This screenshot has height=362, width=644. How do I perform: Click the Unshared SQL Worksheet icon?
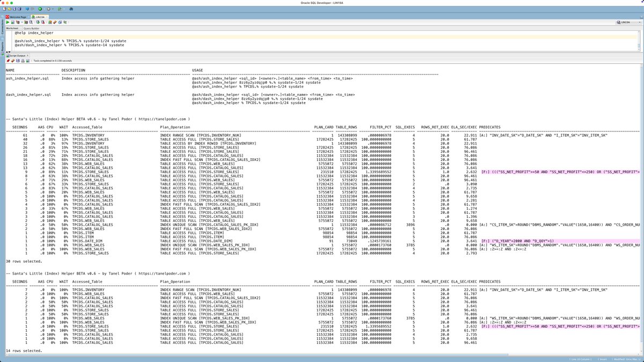click(x=50, y=22)
